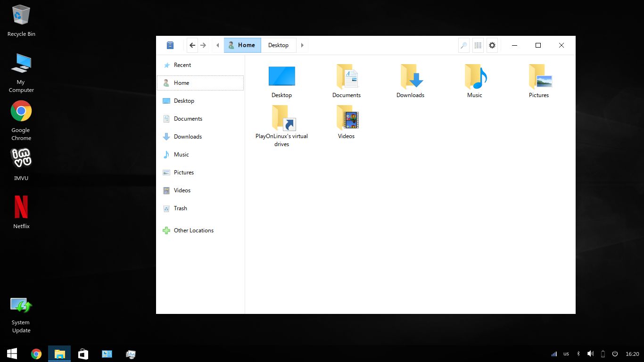
Task: Click the Bluetooth icon in the system tray
Action: click(x=578, y=354)
